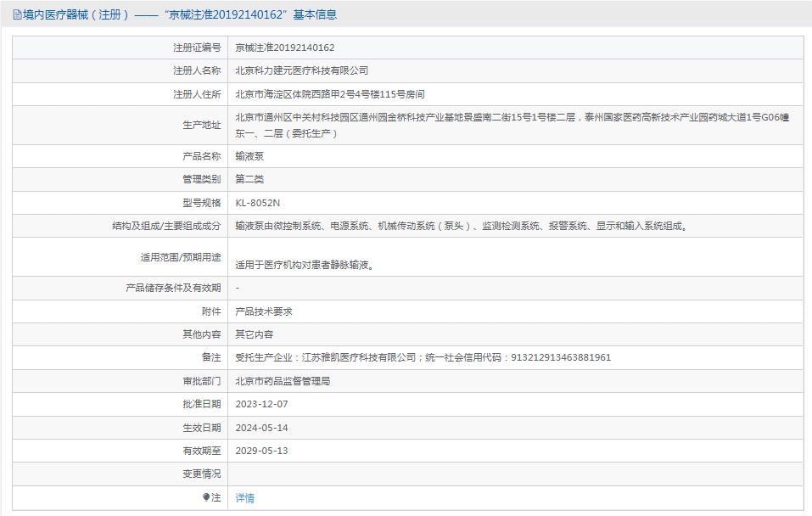Click the registrant address value cell

click(330, 94)
